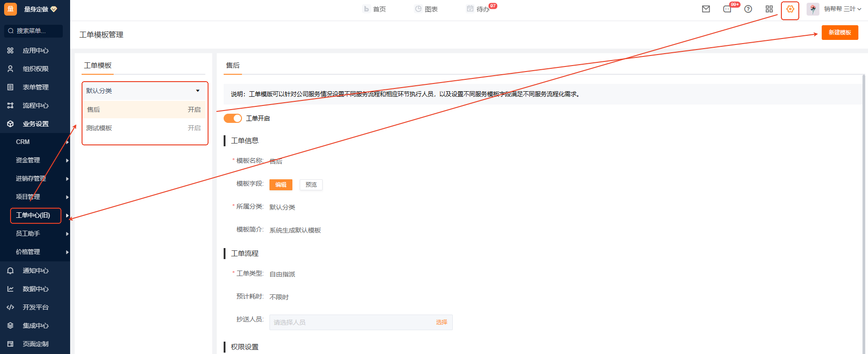This screenshot has width=868, height=354.
Task: Click the user avatar picture
Action: [813, 9]
